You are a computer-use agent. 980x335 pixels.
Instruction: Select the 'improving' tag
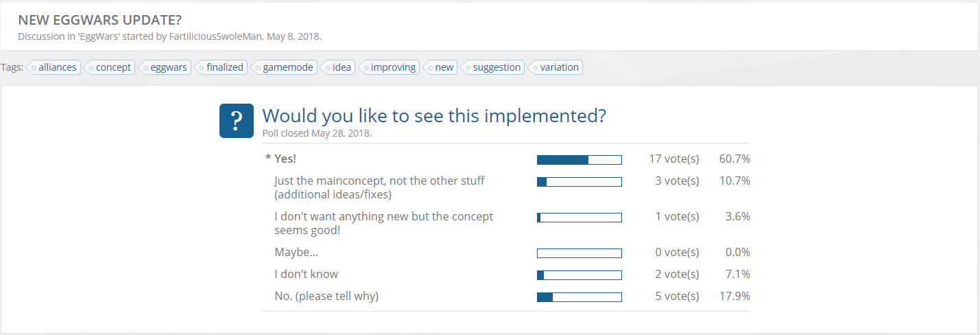pyautogui.click(x=389, y=67)
